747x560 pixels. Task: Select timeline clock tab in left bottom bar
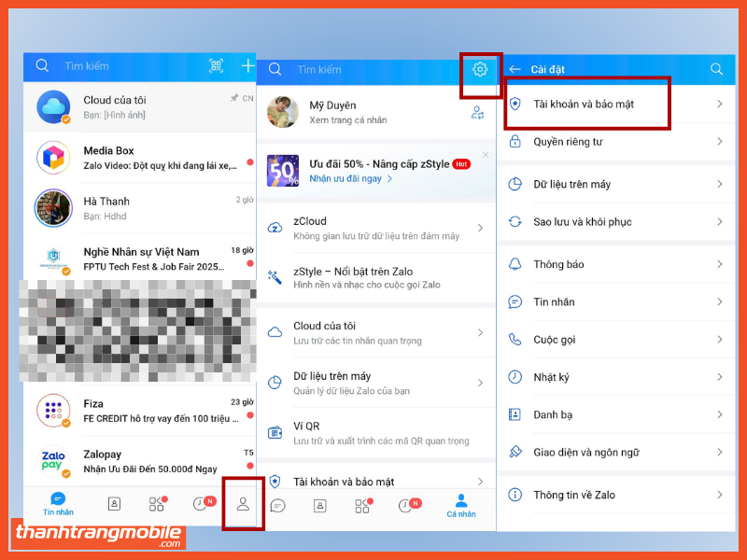tap(204, 503)
